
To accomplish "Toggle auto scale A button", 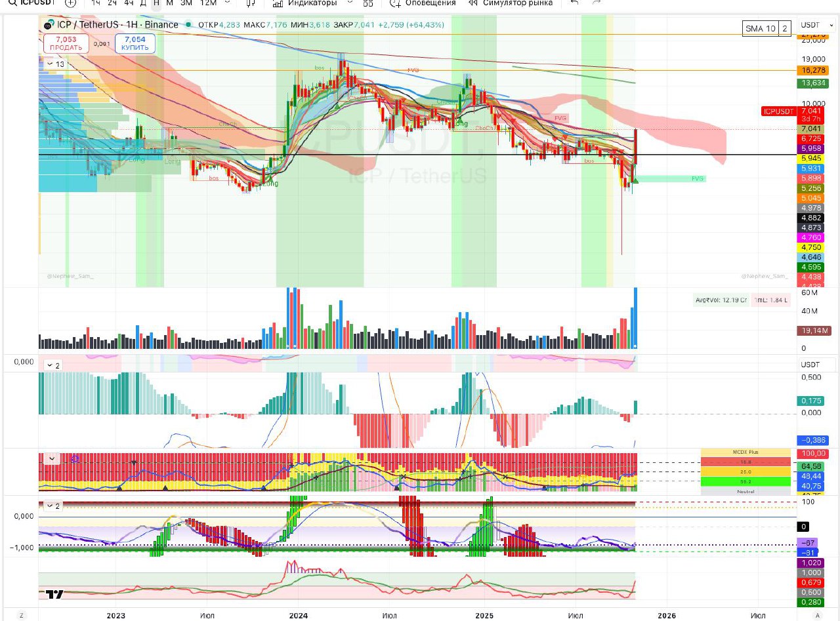I will (817, 615).
